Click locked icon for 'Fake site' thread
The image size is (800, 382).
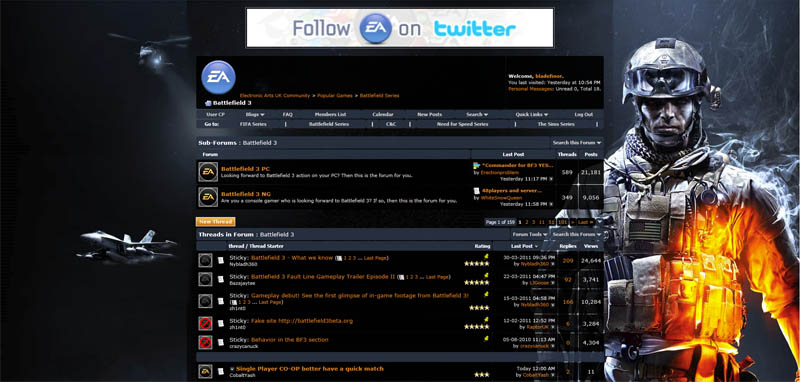[205, 323]
